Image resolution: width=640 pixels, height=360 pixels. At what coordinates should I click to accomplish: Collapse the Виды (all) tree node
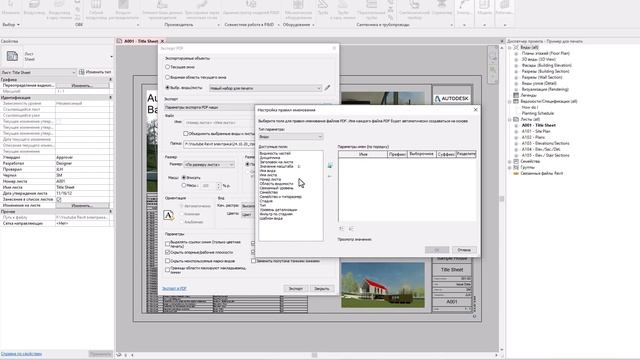coord(510,47)
